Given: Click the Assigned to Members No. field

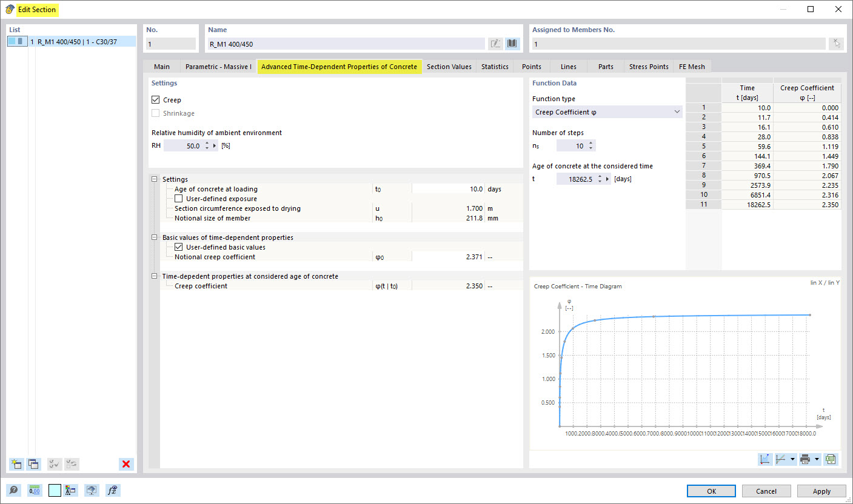Looking at the screenshot, I should pos(678,44).
